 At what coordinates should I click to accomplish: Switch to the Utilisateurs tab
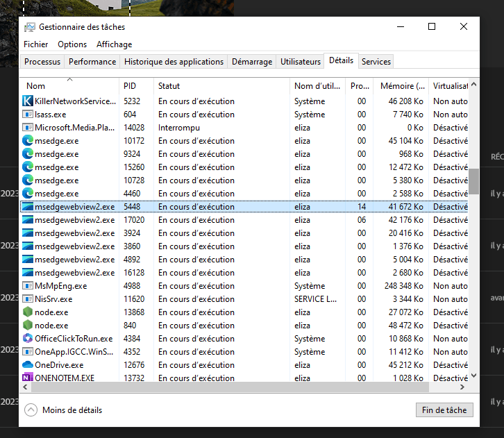pos(301,61)
